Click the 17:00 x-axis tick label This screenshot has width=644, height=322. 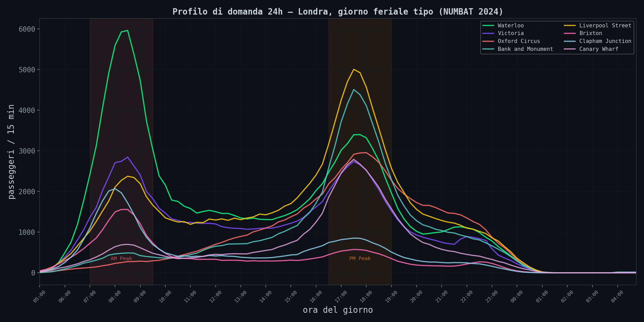click(x=341, y=297)
